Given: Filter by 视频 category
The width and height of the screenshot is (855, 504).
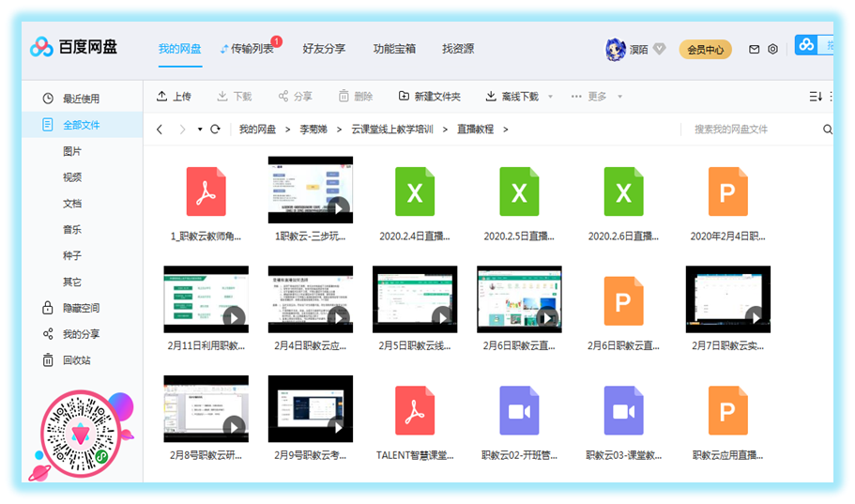Looking at the screenshot, I should coord(72,177).
